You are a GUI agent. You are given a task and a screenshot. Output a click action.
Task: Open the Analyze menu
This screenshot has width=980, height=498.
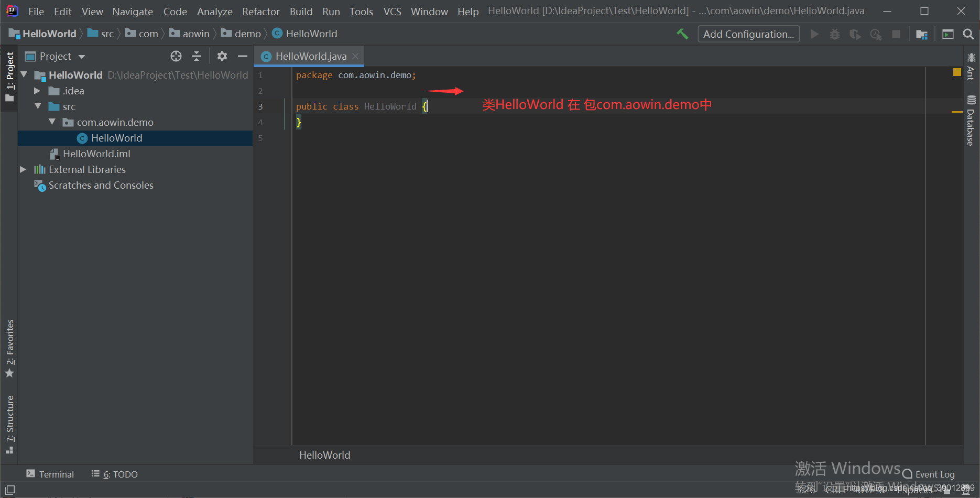click(215, 12)
